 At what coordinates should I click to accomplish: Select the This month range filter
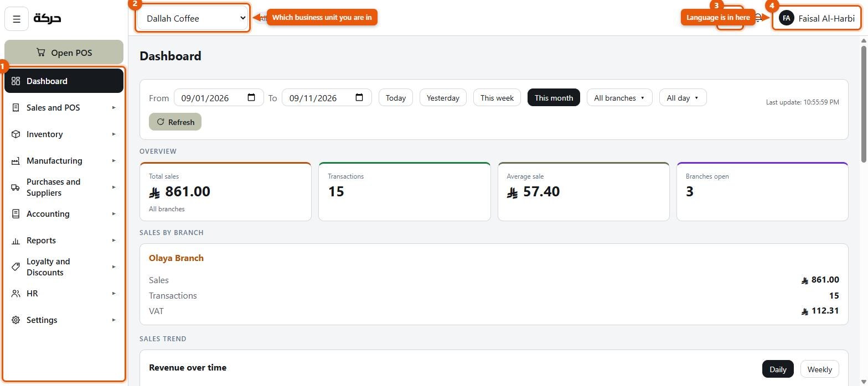pyautogui.click(x=554, y=98)
